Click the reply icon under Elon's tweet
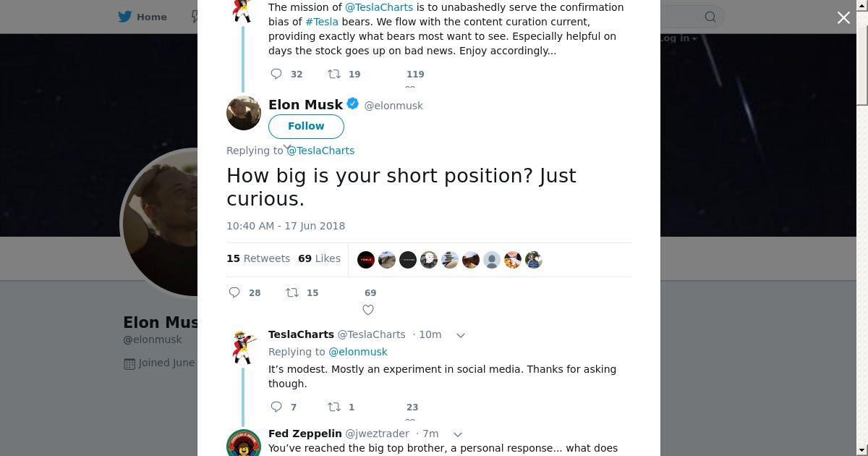868x456 pixels. tap(234, 292)
